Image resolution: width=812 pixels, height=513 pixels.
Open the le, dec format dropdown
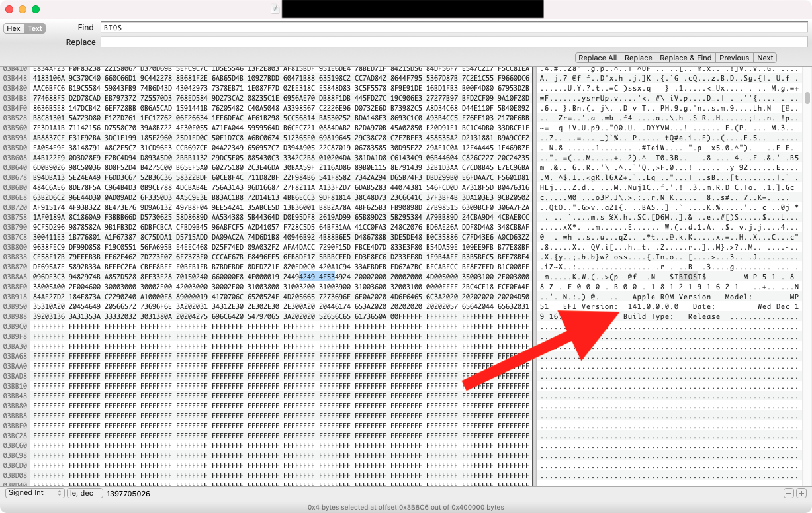click(x=85, y=493)
